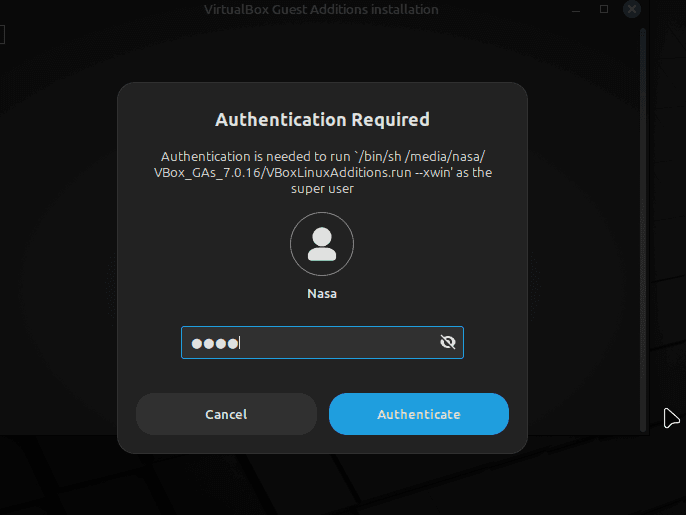The image size is (686, 515).
Task: Click the VBoxLinuxAdditions.run command description text
Action: coord(323,172)
